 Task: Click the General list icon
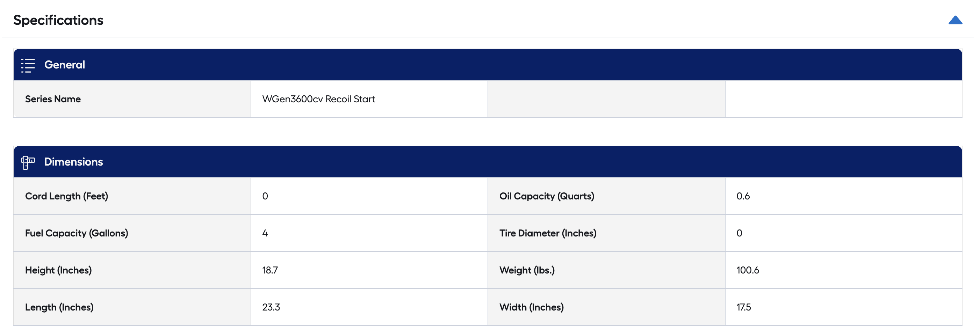point(28,65)
